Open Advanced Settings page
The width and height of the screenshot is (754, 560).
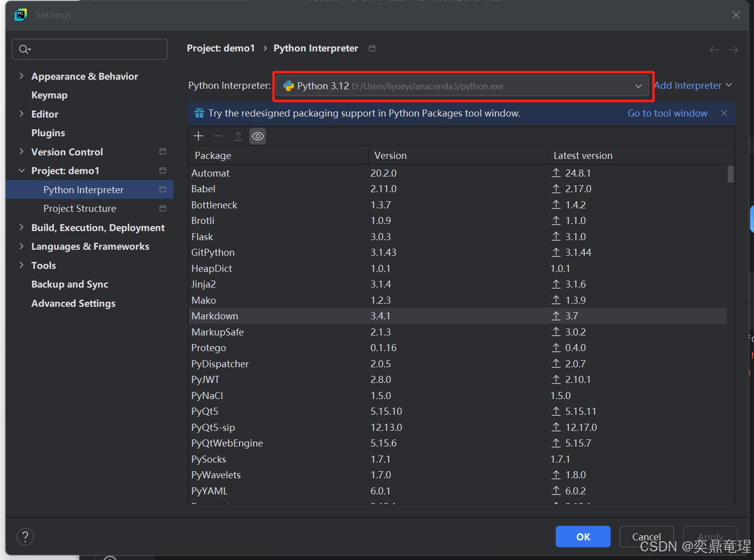coord(73,303)
